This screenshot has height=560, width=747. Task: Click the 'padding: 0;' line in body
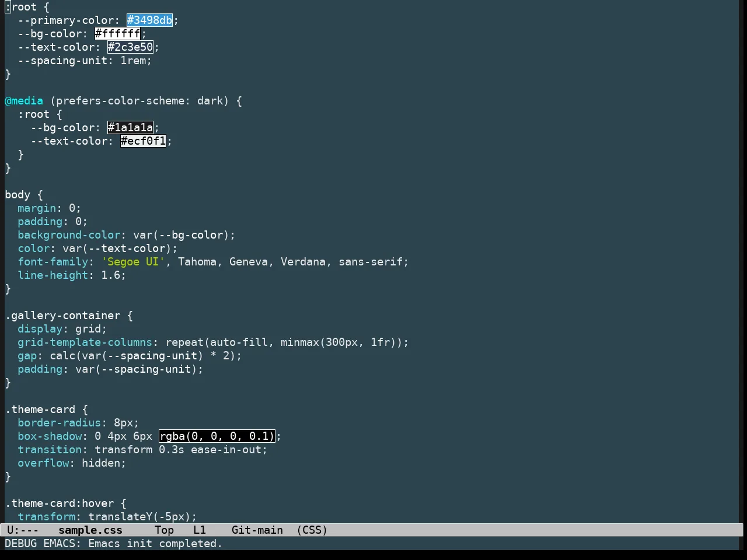click(x=53, y=222)
